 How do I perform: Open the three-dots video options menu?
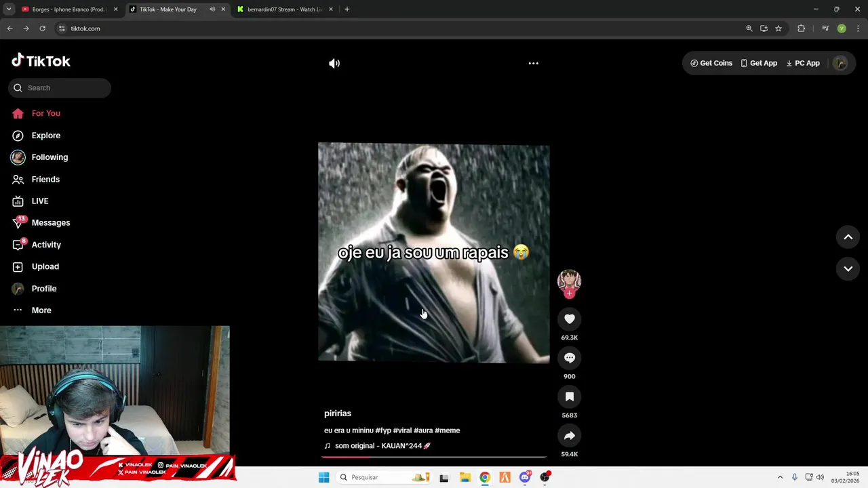(534, 63)
